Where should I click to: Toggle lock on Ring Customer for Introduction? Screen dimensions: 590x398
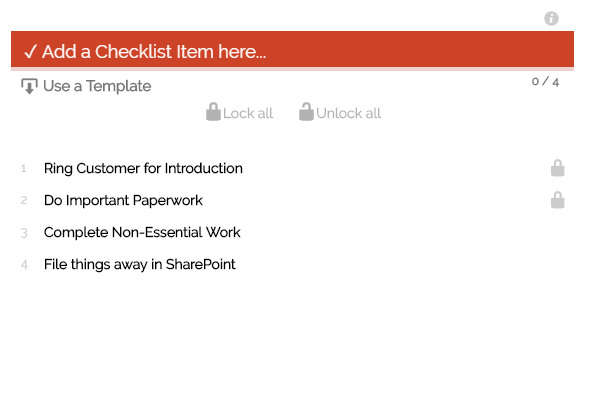558,168
